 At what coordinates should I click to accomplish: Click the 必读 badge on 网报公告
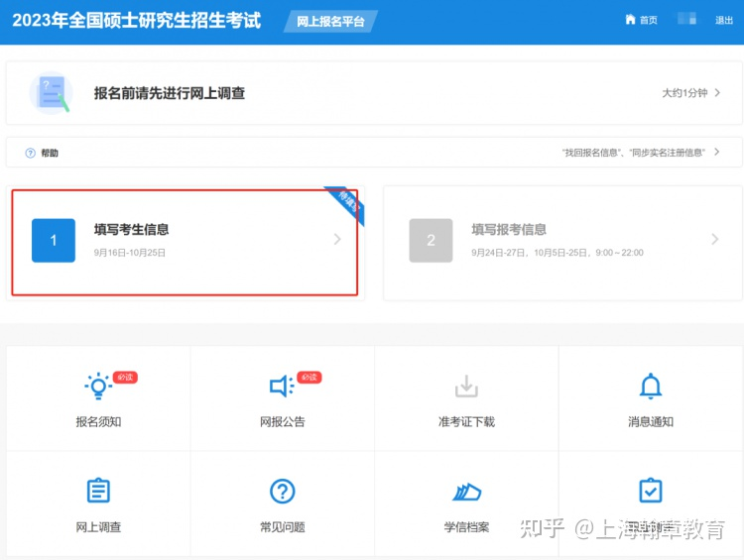tap(310, 378)
